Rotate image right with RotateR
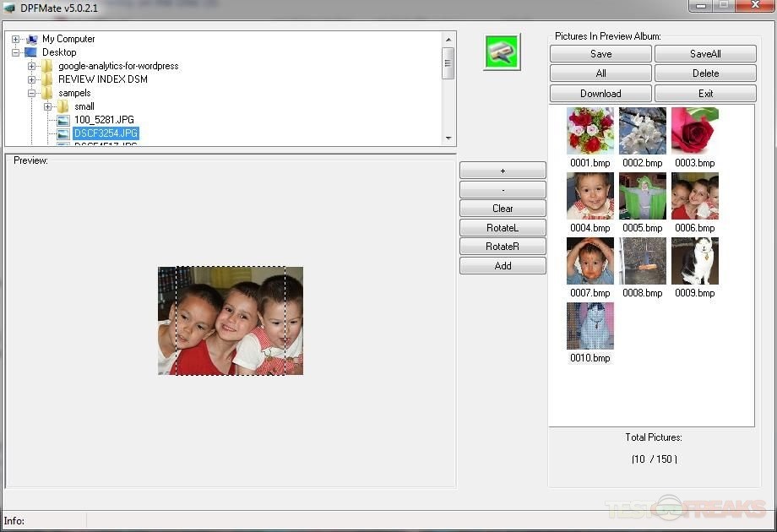The image size is (777, 532). (x=503, y=247)
